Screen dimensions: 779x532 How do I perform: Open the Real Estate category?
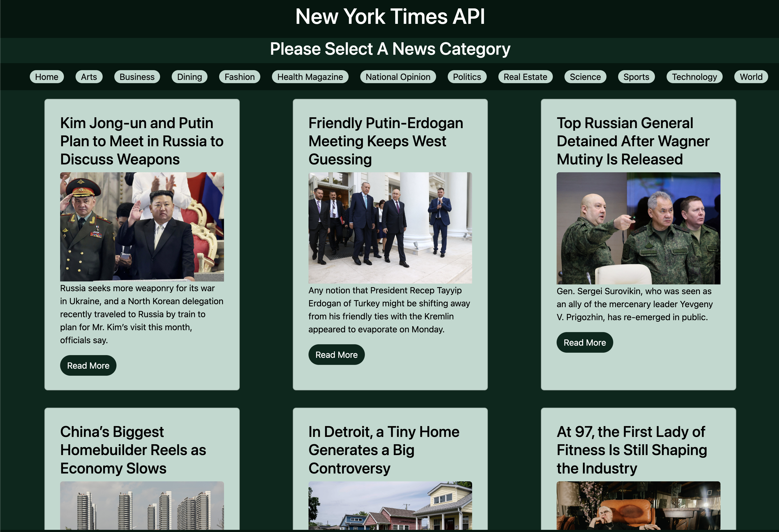point(525,77)
